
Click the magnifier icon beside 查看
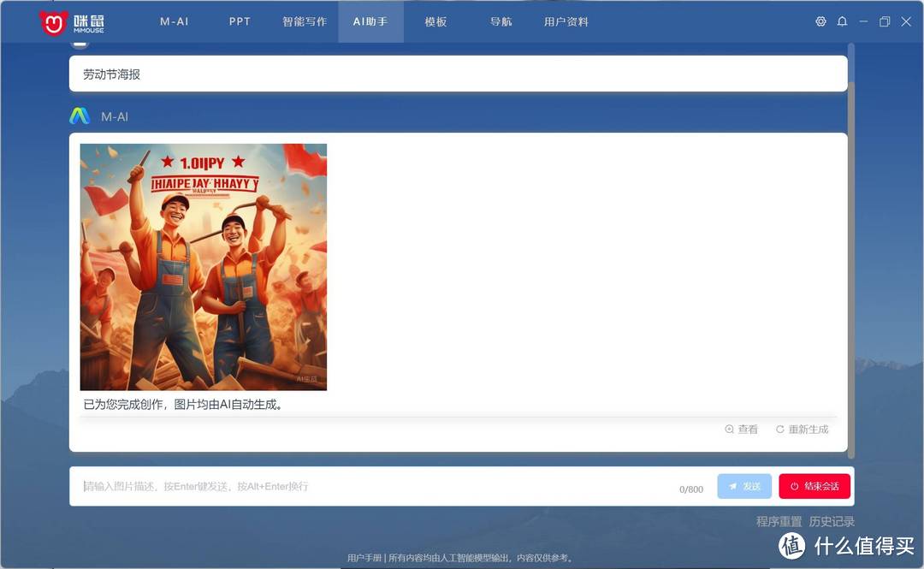tap(729, 430)
